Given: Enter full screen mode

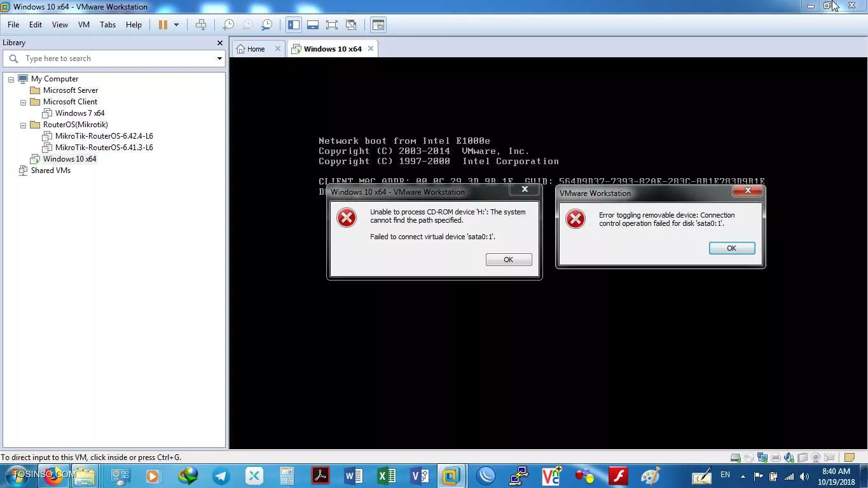Looking at the screenshot, I should pos(331,25).
